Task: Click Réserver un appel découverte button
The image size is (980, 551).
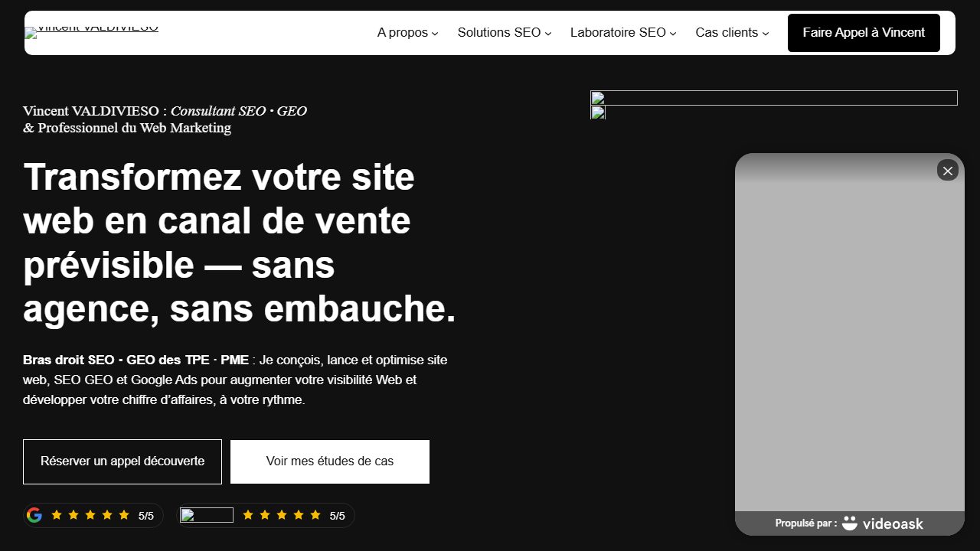Action: pos(122,461)
